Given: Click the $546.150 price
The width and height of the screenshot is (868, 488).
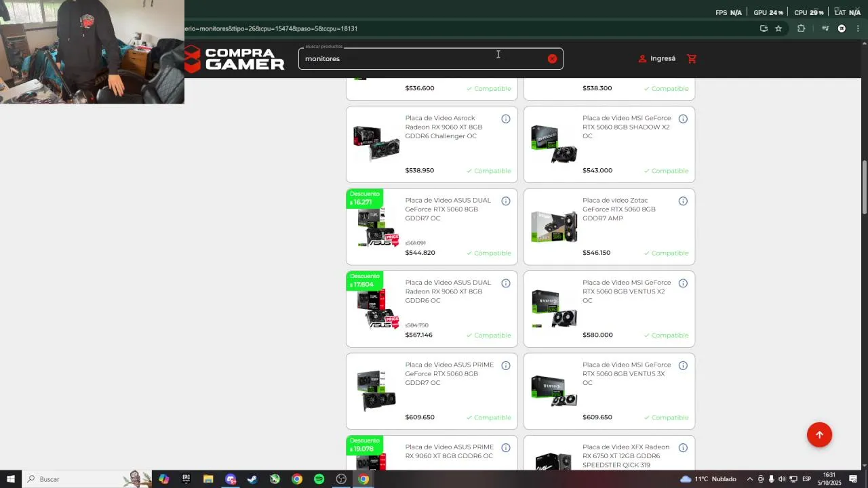Looking at the screenshot, I should click(x=597, y=253).
